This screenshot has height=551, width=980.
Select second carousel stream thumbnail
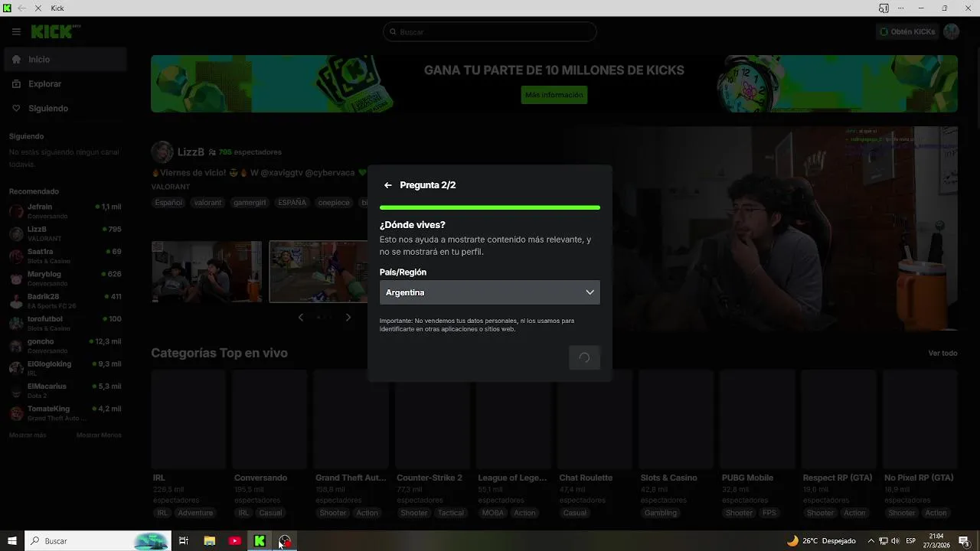coord(318,272)
